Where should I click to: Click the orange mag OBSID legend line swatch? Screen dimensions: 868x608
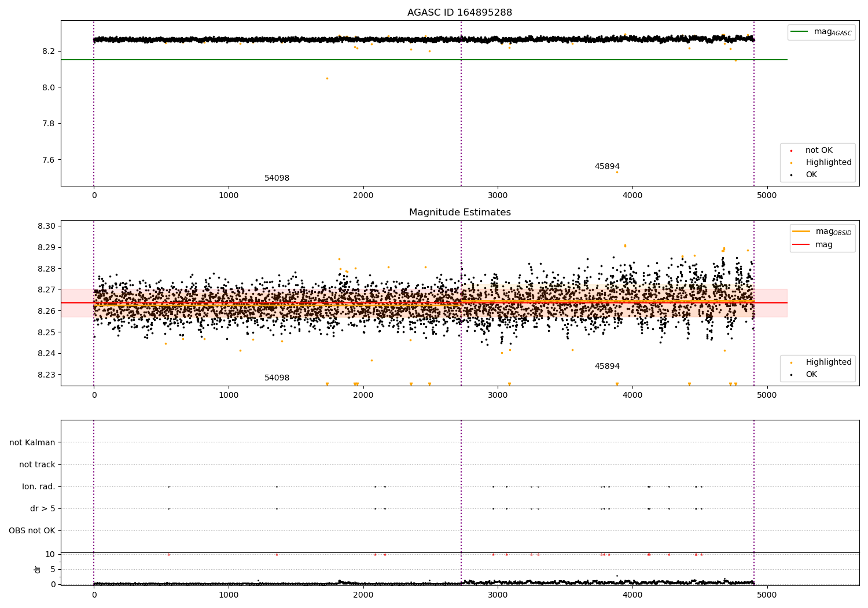801,232
